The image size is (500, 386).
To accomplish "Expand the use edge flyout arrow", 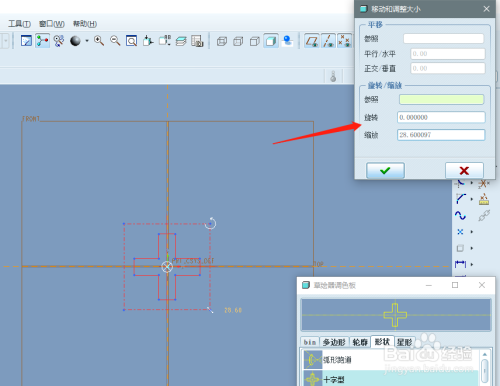I will coord(472,248).
